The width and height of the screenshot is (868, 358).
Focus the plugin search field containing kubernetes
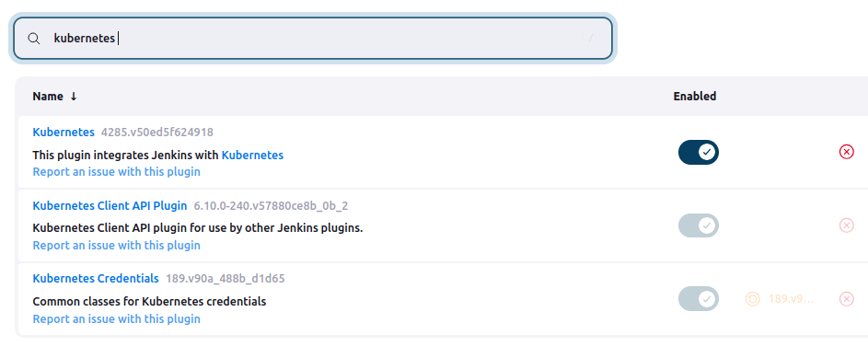tap(313, 38)
